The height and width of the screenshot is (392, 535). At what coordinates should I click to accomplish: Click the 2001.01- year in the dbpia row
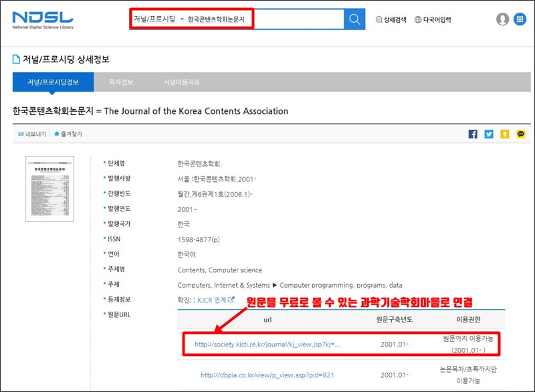point(395,375)
